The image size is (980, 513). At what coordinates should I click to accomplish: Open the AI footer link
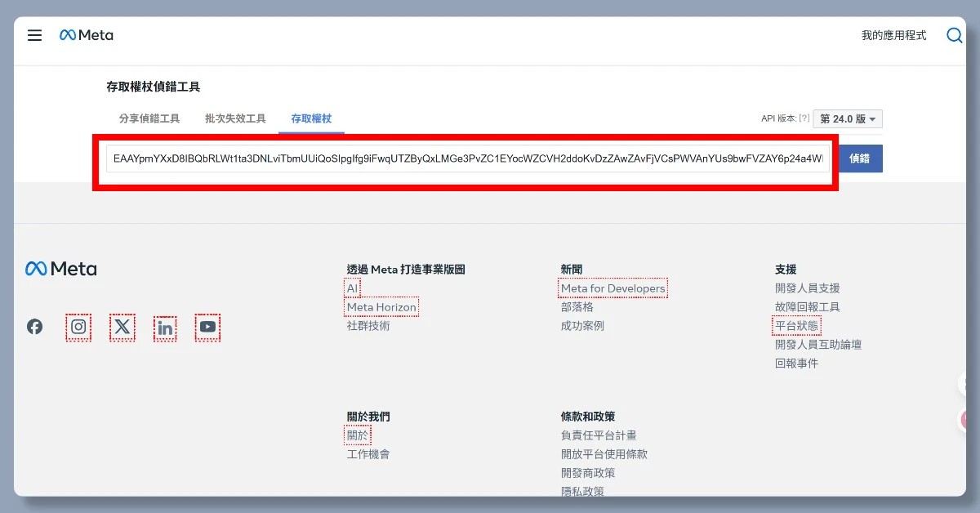pos(353,288)
